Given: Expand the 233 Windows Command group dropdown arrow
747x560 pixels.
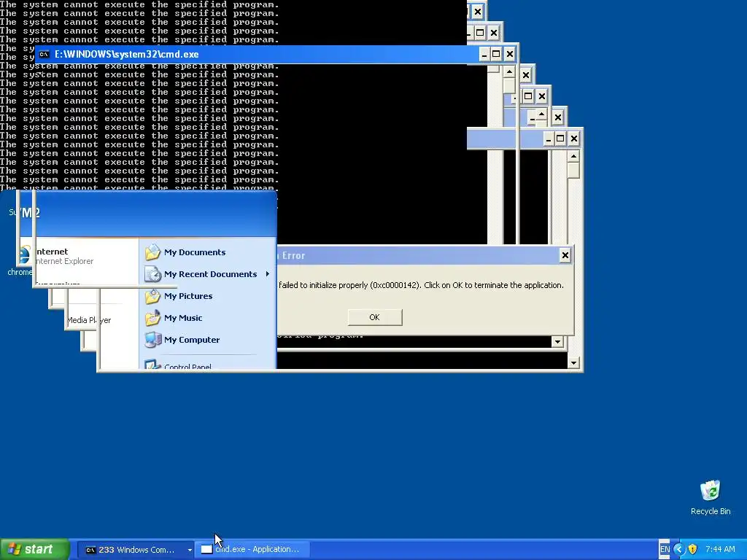Looking at the screenshot, I should (x=189, y=550).
